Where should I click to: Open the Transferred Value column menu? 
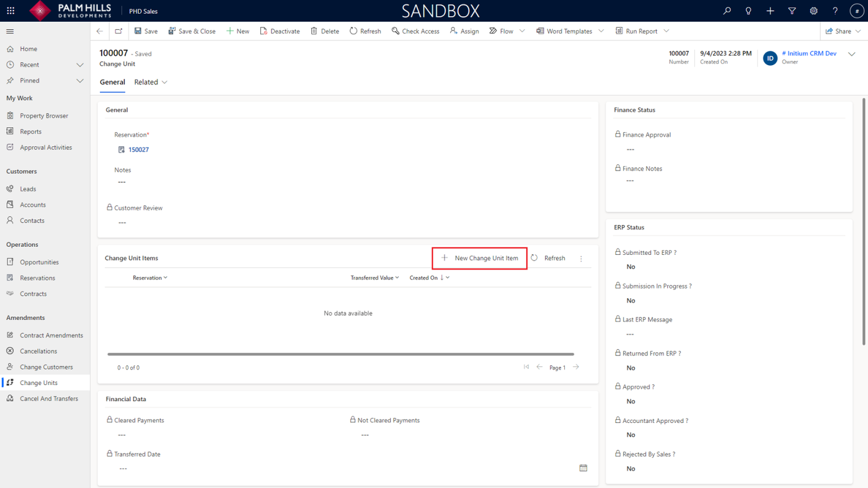(375, 278)
